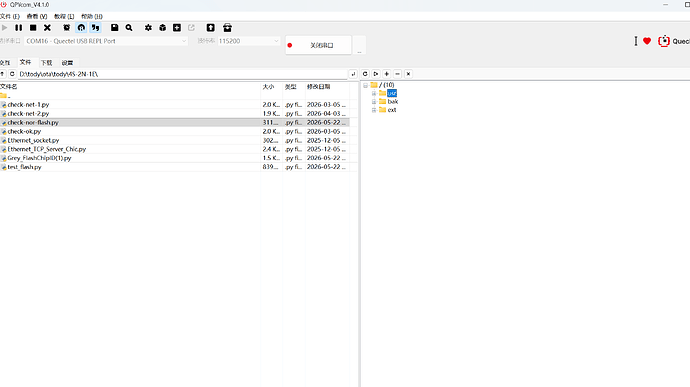Select the ext folder in device tree

392,110
